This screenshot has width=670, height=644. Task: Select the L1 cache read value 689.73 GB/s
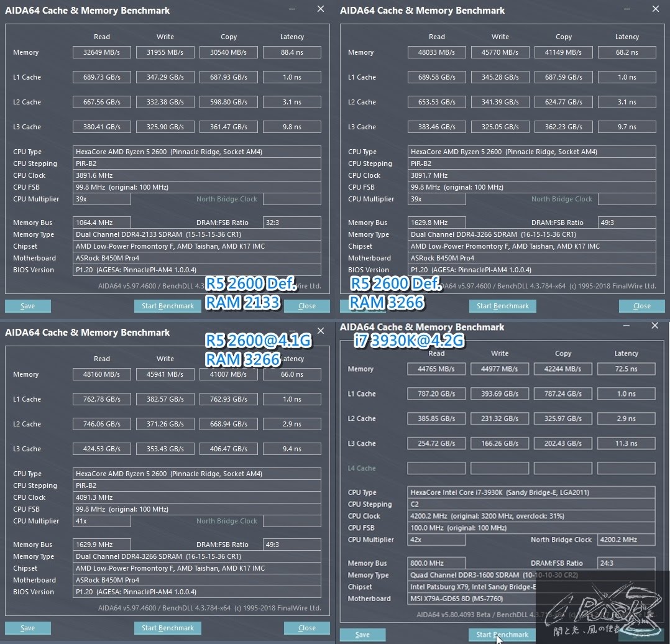(102, 77)
